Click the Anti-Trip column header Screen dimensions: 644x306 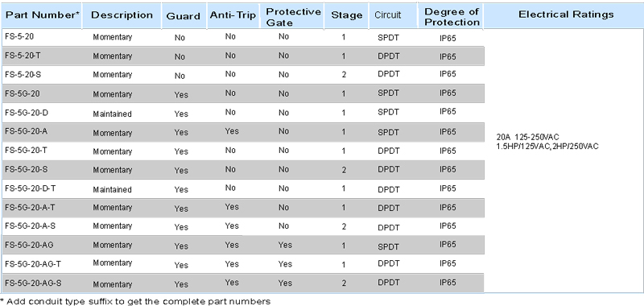tap(233, 15)
